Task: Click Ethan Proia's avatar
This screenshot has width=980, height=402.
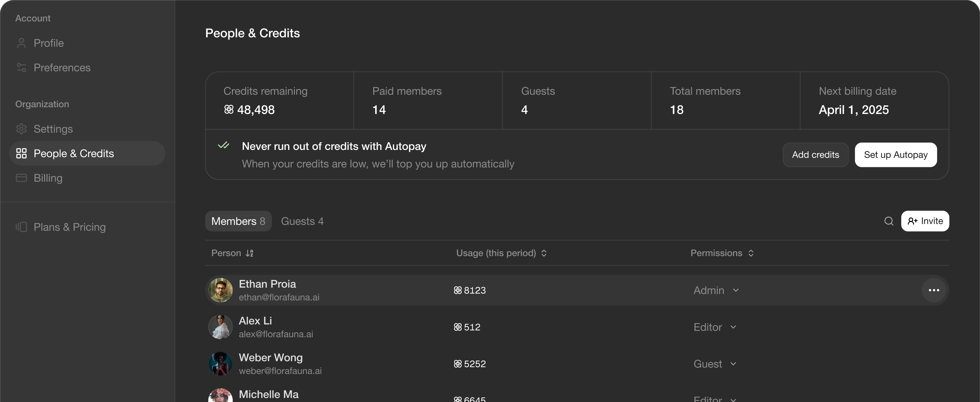Action: (220, 290)
